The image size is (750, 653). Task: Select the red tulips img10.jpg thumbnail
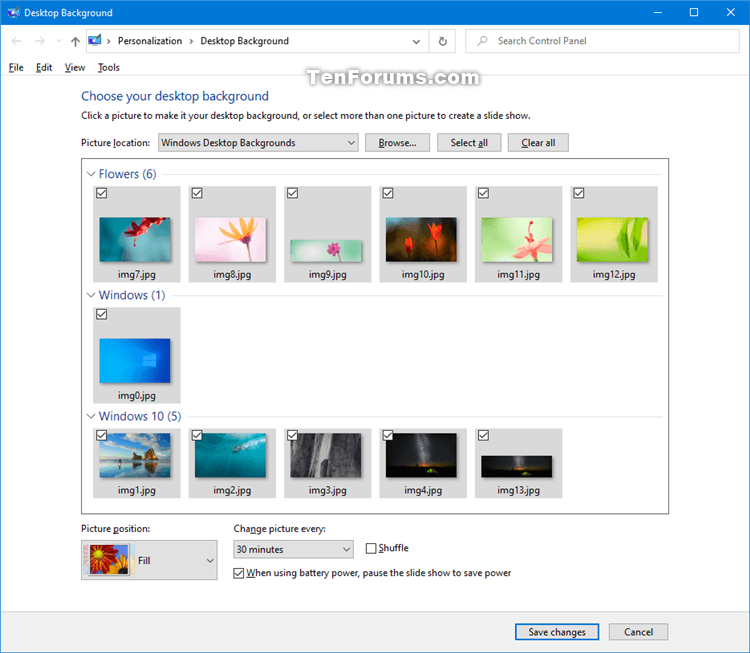[x=421, y=240]
